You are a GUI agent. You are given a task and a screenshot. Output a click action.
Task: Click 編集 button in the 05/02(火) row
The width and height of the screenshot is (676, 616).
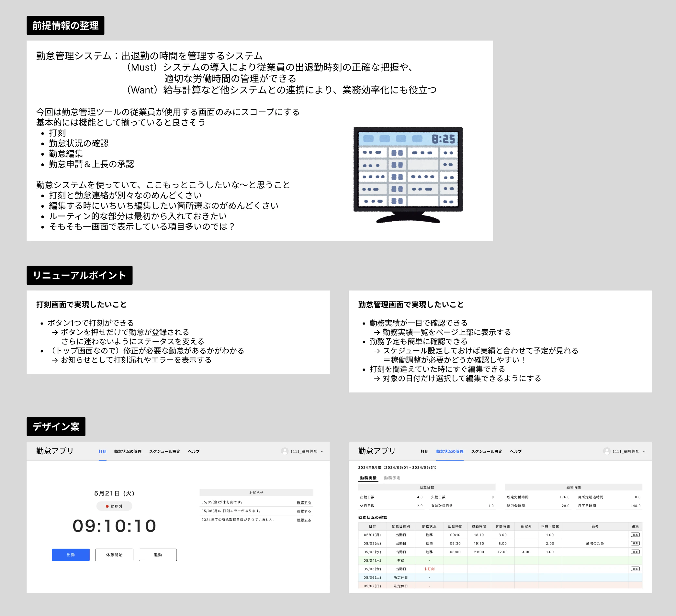(x=635, y=543)
